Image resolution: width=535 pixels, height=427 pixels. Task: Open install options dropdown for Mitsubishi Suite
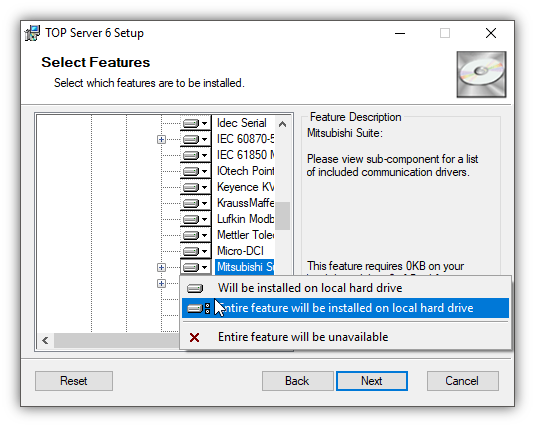[x=196, y=267]
